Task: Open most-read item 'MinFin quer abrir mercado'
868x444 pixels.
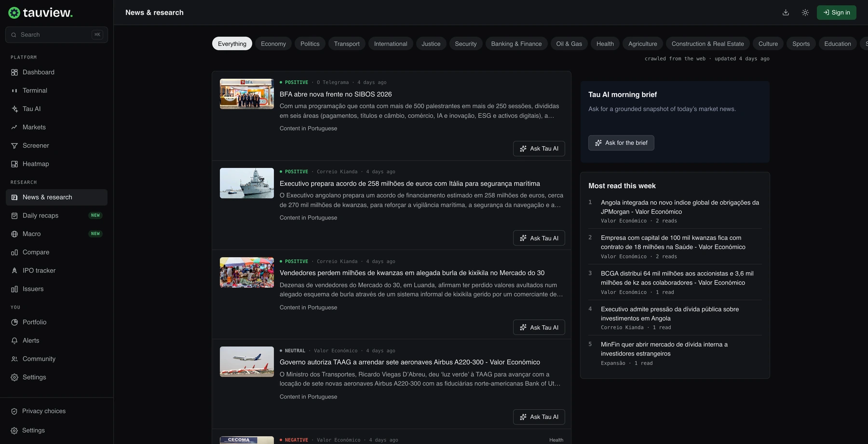Action: pos(664,349)
